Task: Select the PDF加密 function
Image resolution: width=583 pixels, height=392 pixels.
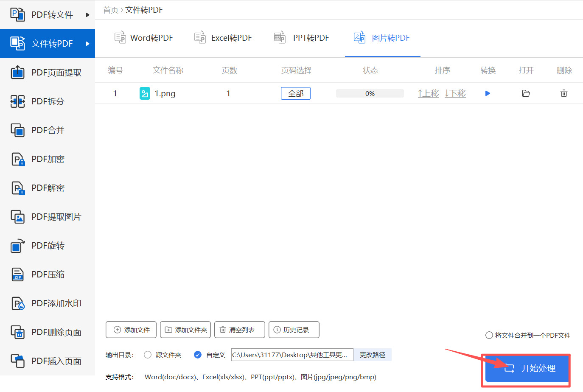Action: pos(47,159)
